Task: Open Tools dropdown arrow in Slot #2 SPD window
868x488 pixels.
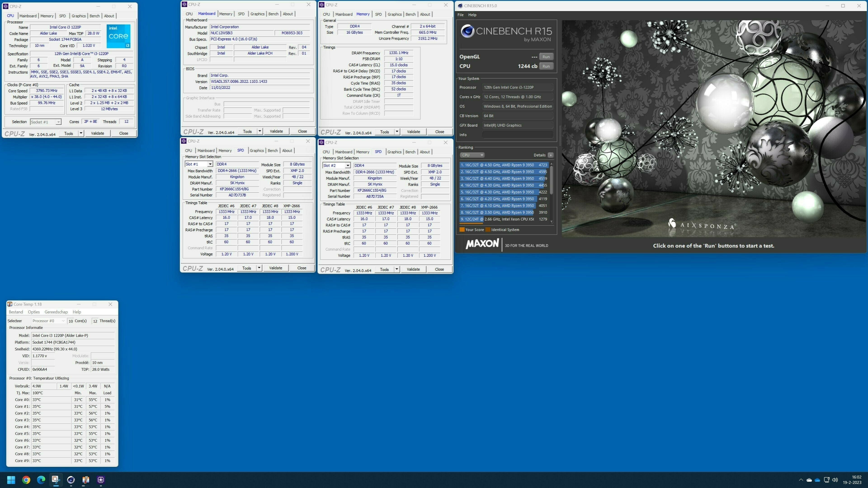Action: point(397,270)
